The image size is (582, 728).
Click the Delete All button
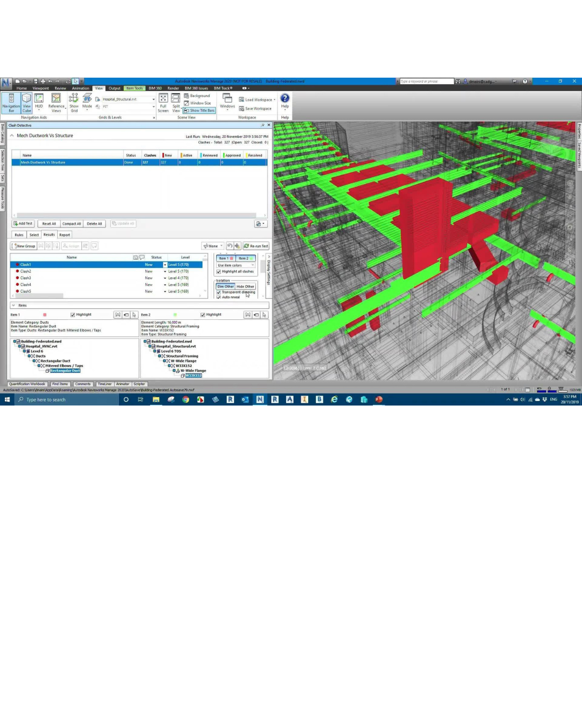[x=94, y=223]
